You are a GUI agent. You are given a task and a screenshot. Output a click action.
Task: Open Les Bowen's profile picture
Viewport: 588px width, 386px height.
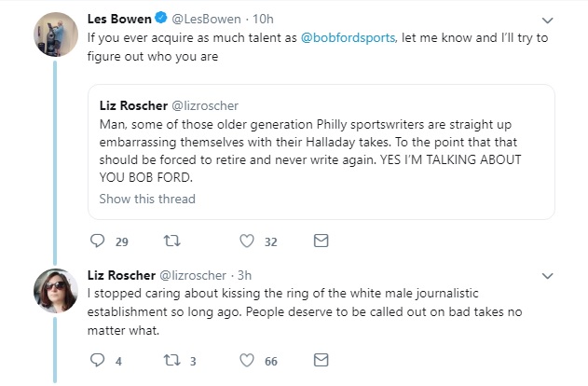click(x=55, y=34)
